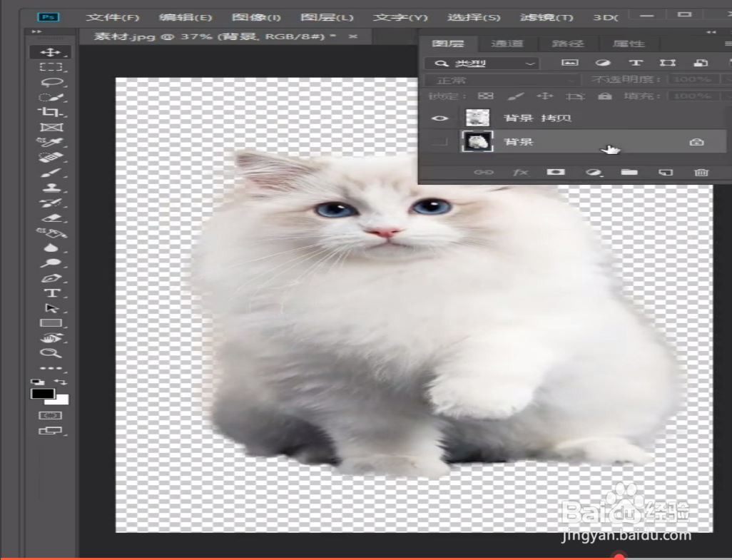Toggle pixel layer filter in Layers panel

pyautogui.click(x=569, y=63)
